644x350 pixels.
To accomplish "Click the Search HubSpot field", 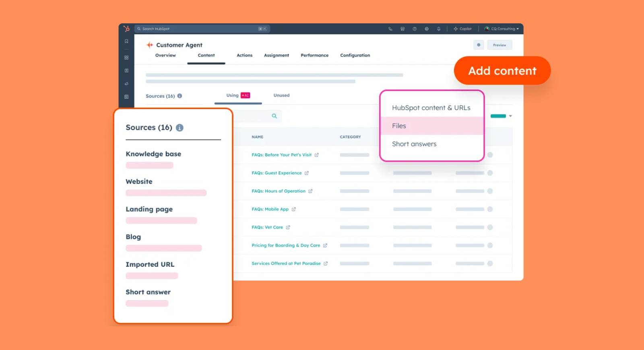I will pos(202,29).
